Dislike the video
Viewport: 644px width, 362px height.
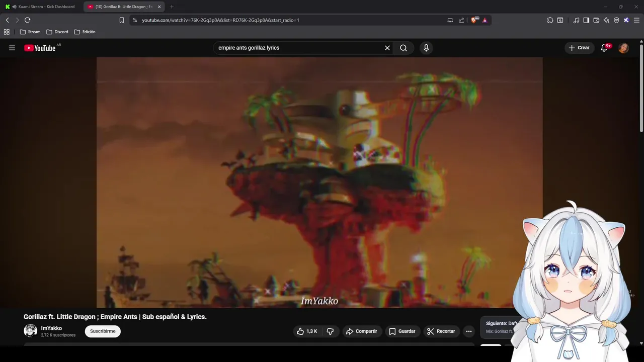click(x=330, y=331)
